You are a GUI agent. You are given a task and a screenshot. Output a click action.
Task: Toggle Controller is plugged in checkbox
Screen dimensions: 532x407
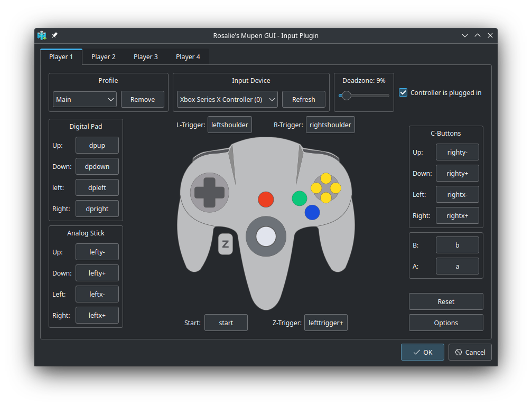(403, 92)
